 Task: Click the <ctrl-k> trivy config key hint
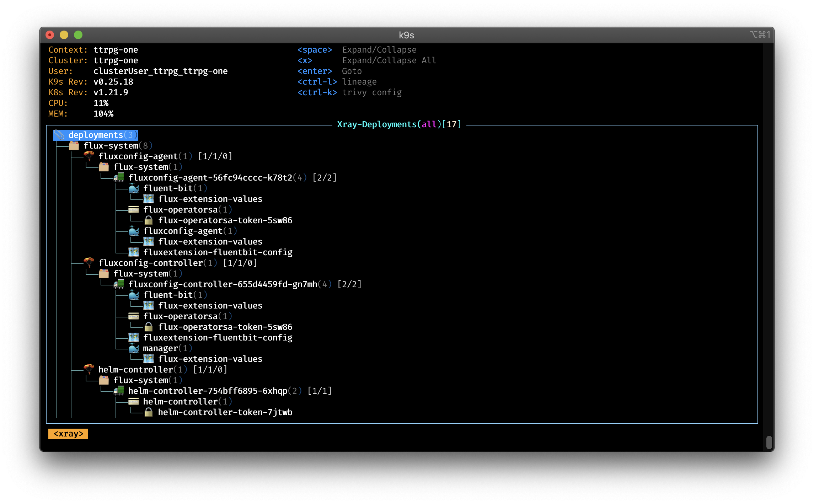[x=349, y=92]
